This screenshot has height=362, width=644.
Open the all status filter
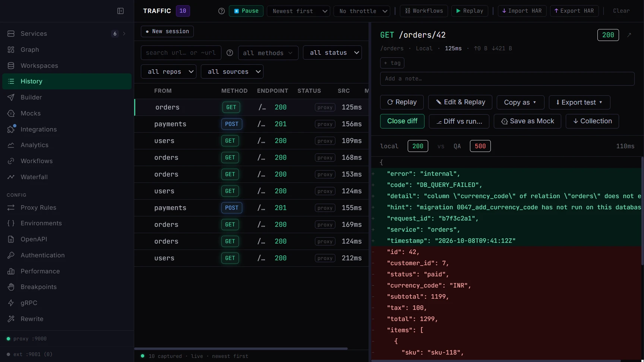(332, 53)
